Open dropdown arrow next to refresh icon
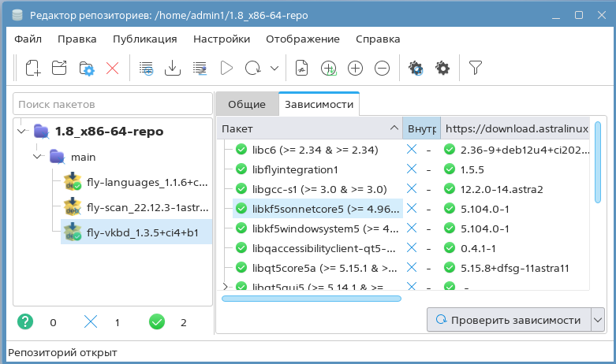 pyautogui.click(x=274, y=69)
